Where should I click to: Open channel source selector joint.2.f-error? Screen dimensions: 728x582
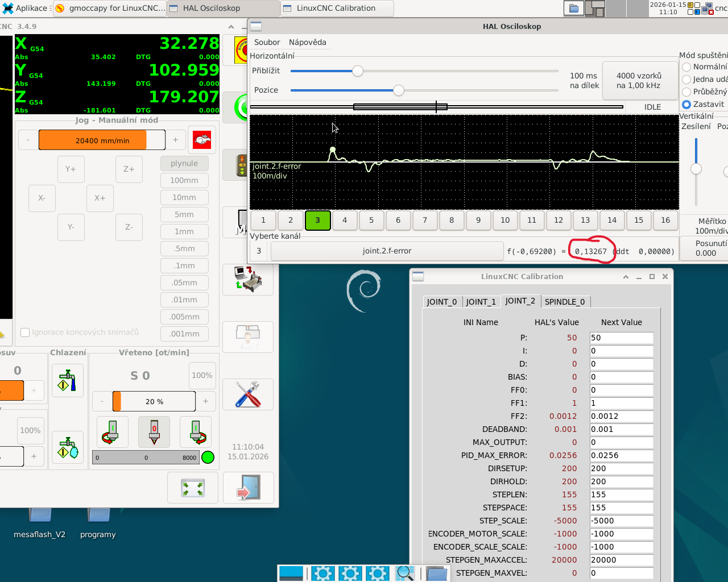click(x=387, y=251)
